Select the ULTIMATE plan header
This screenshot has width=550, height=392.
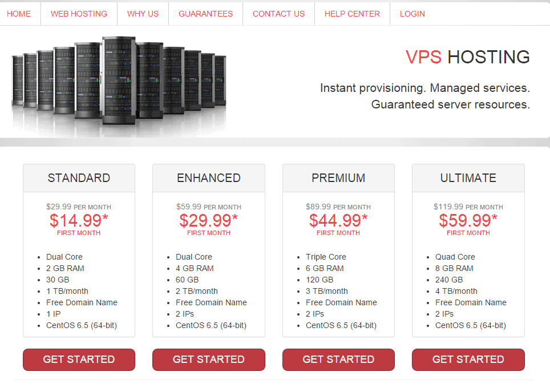tap(468, 178)
